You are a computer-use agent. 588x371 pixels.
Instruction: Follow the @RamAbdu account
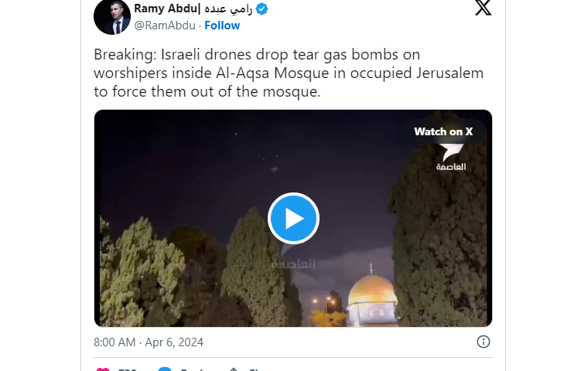[x=222, y=26]
